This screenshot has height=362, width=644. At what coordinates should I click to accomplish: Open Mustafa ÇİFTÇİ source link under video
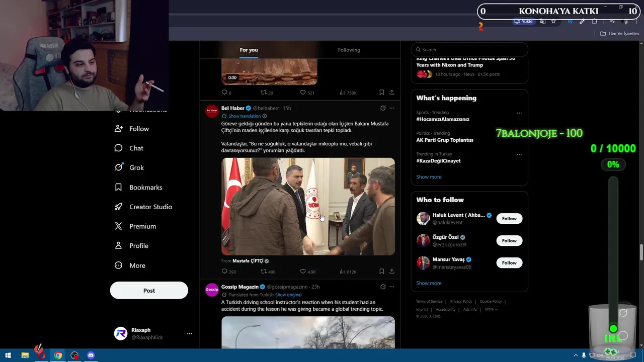pos(251,261)
